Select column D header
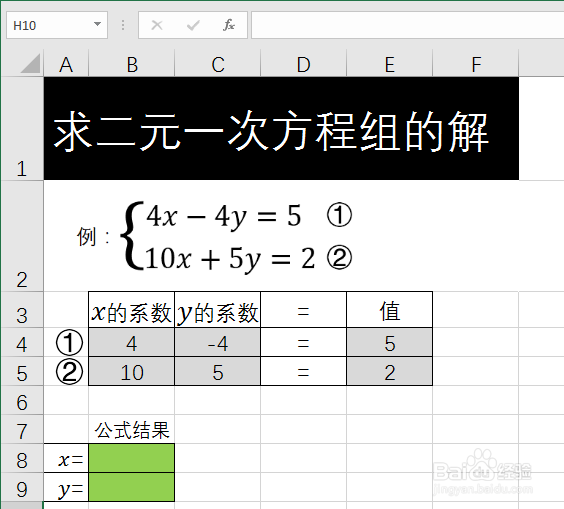The image size is (564, 509). click(304, 64)
